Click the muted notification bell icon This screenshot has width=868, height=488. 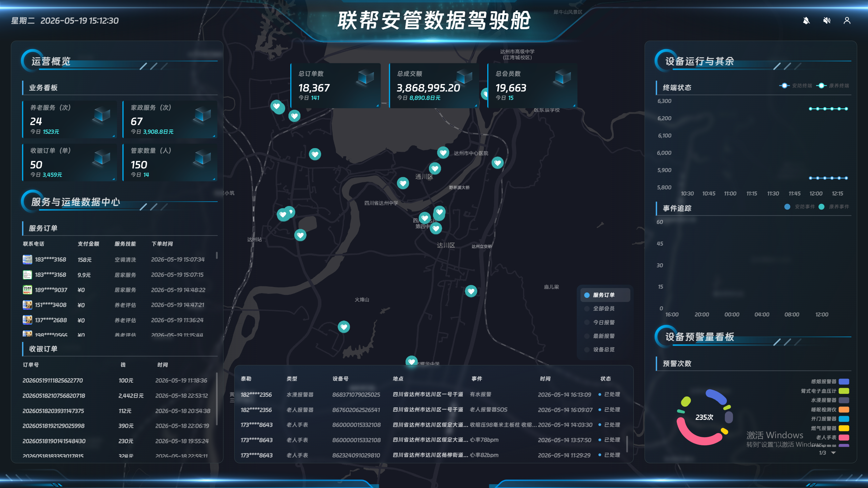pos(806,21)
